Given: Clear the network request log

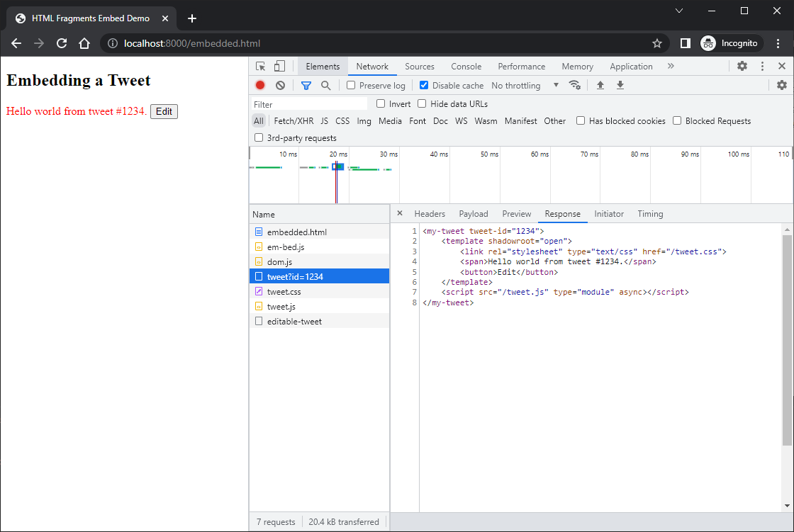Looking at the screenshot, I should click(x=280, y=85).
